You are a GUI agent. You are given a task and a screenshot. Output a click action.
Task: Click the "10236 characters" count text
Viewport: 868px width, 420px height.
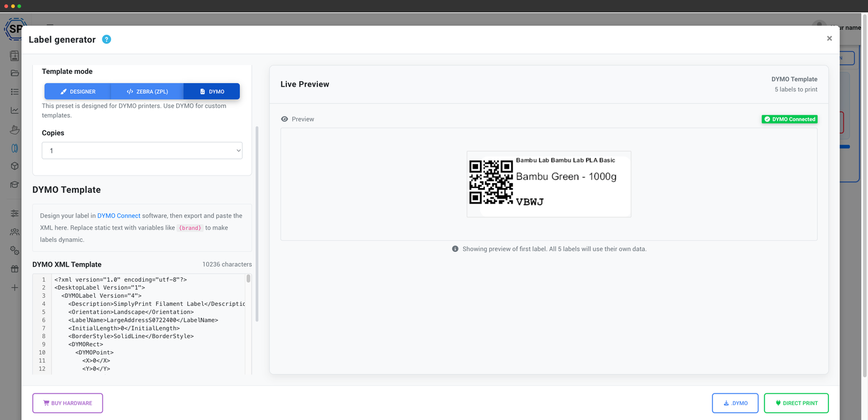click(x=227, y=264)
